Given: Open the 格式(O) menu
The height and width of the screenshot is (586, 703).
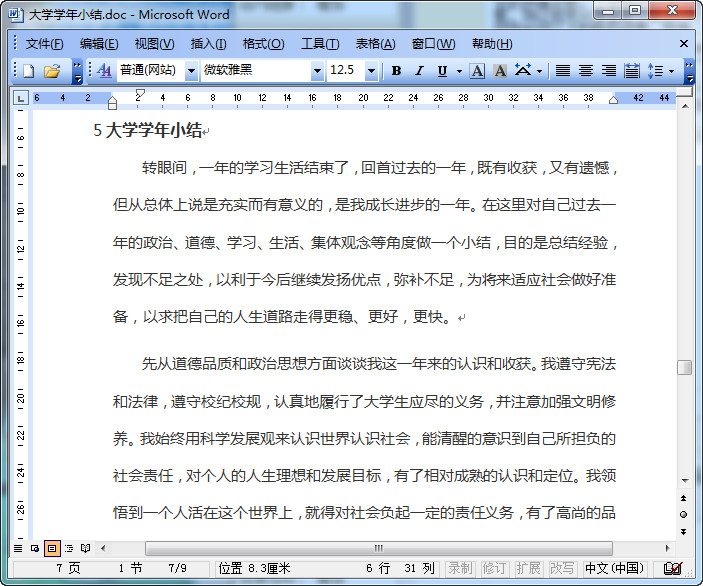Looking at the screenshot, I should (x=263, y=44).
